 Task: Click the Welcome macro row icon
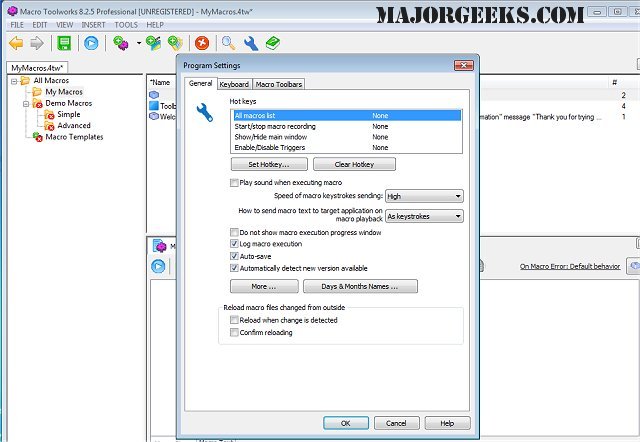154,116
